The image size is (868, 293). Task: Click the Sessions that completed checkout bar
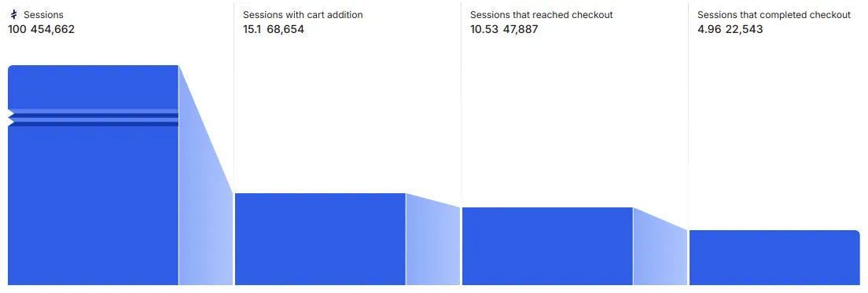[774, 258]
